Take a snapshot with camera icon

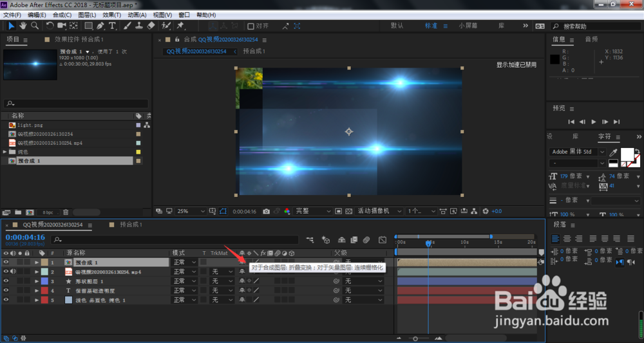pyautogui.click(x=266, y=211)
